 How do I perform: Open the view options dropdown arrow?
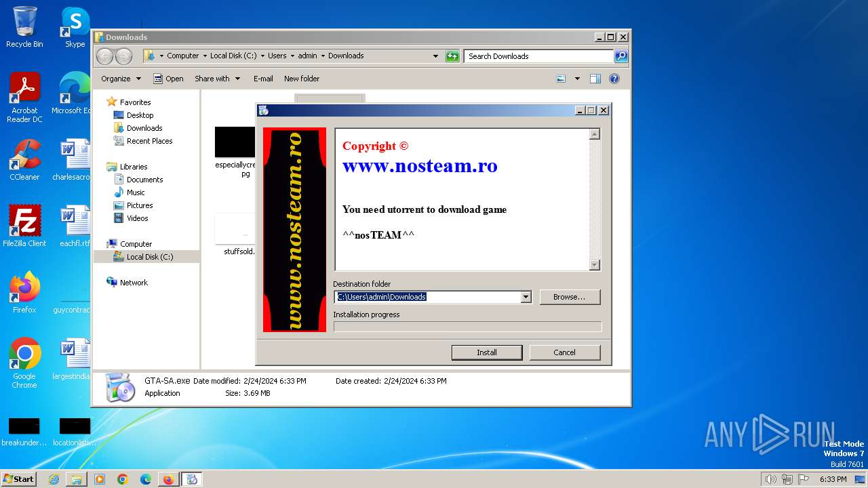[x=577, y=79]
